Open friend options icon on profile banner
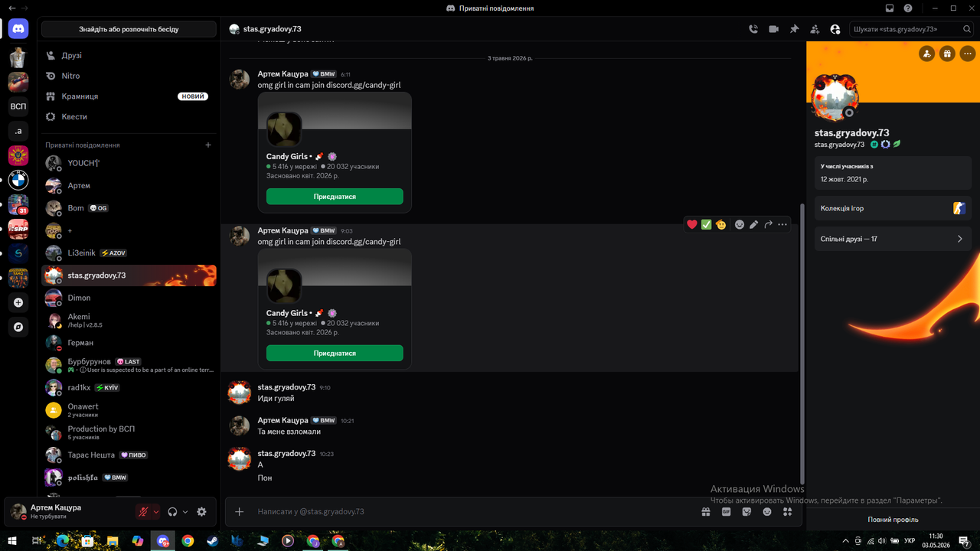This screenshot has width=980, height=551. point(927,54)
